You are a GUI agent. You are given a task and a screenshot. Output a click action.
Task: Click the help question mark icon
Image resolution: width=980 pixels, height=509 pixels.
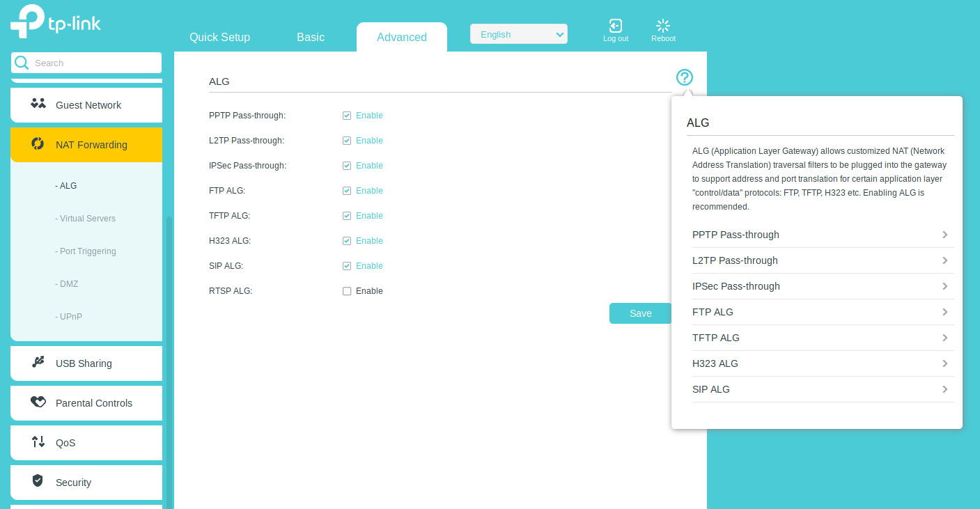coord(685,77)
